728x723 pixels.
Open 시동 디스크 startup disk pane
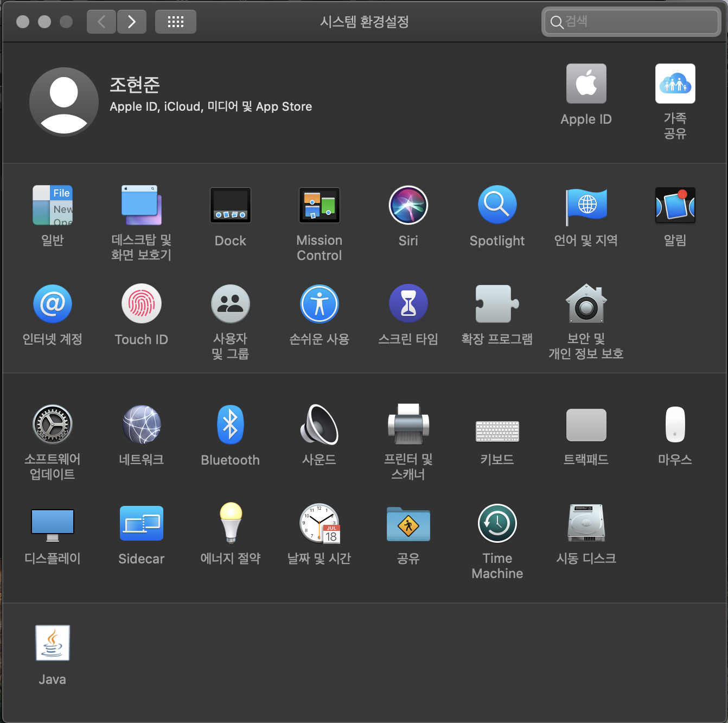tap(586, 523)
